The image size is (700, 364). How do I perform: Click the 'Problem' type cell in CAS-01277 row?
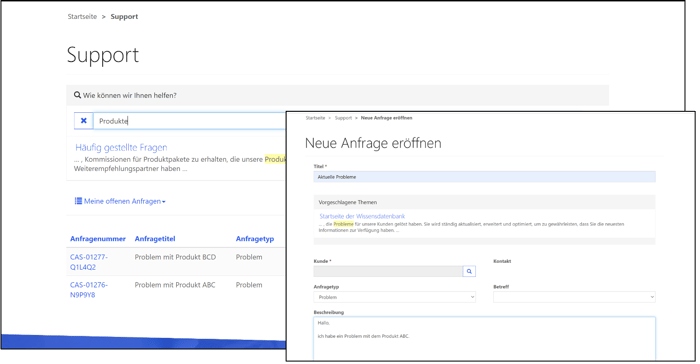[249, 257]
